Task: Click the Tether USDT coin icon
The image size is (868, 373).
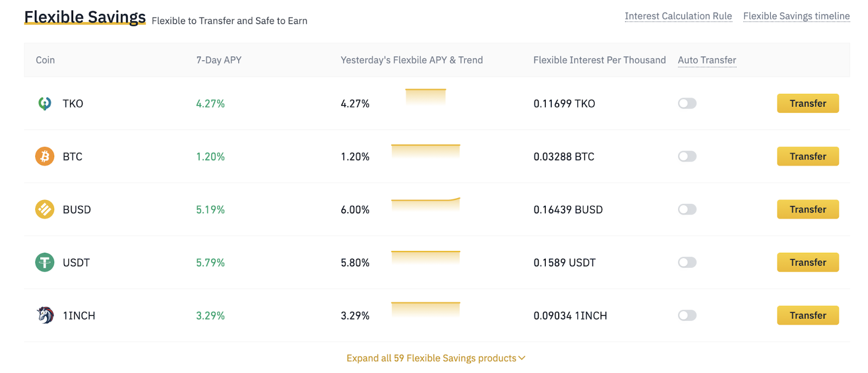Action: click(x=45, y=262)
